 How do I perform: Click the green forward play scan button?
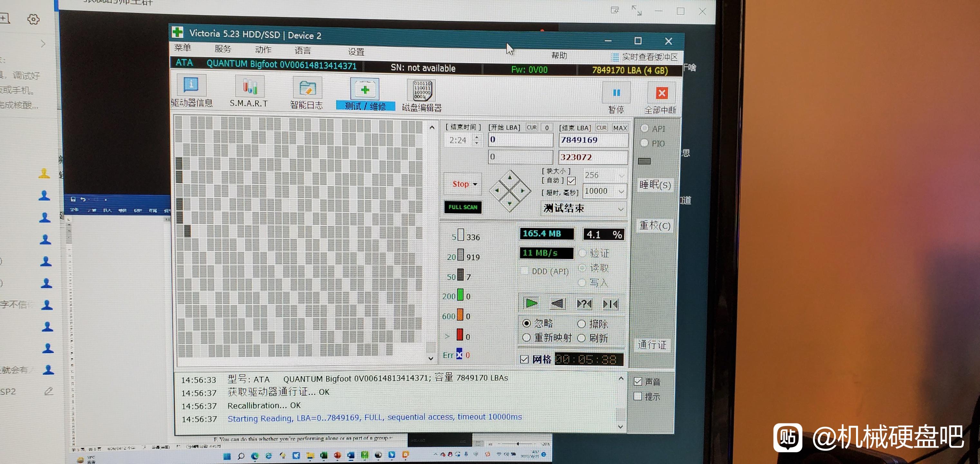coord(531,303)
